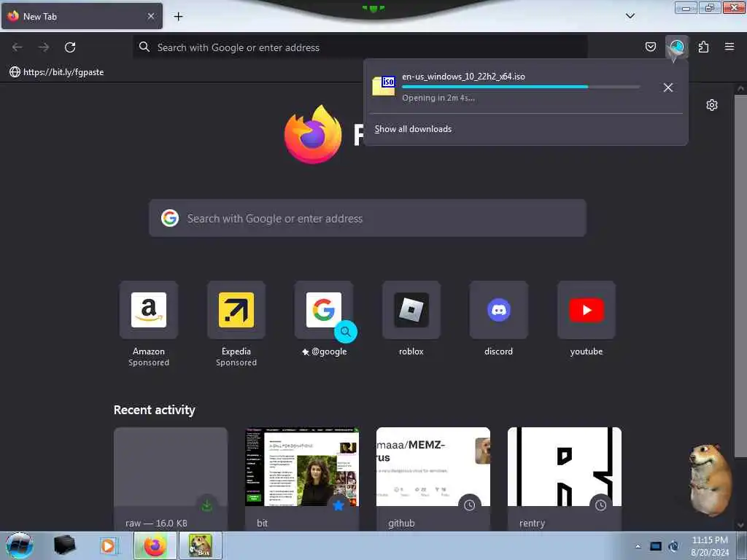747x560 pixels.
Task: Open the Save to Pocket icon
Action: 650,47
